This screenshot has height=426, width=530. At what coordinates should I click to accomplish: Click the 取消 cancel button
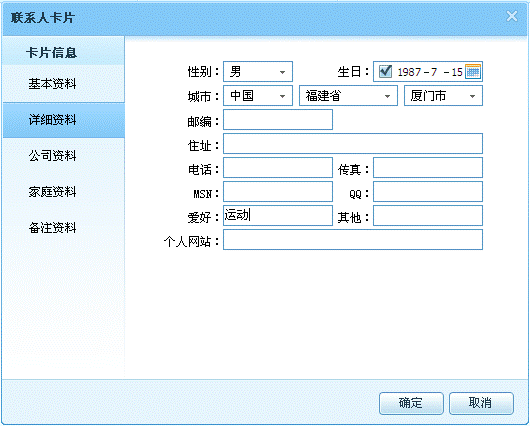(481, 403)
